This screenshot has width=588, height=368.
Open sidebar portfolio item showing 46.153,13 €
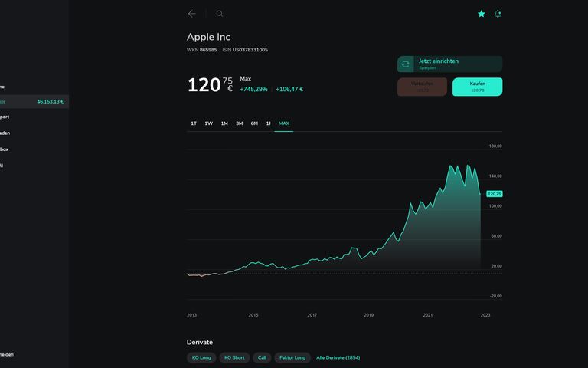tap(34, 102)
